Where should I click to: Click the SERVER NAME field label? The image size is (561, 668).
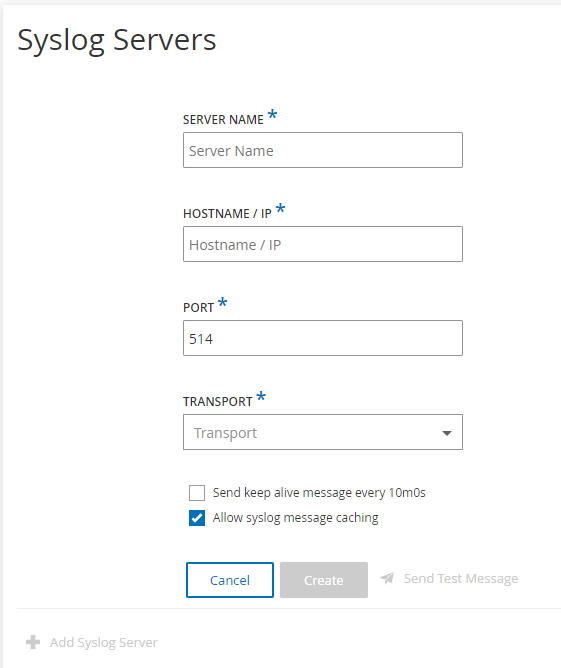tap(223, 120)
